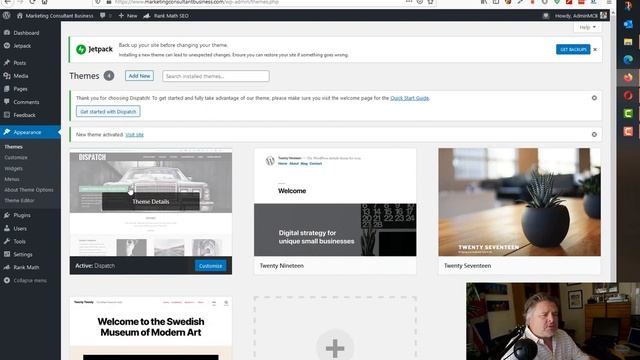Open About Theme Options submenu
640x360 pixels.
[29, 190]
